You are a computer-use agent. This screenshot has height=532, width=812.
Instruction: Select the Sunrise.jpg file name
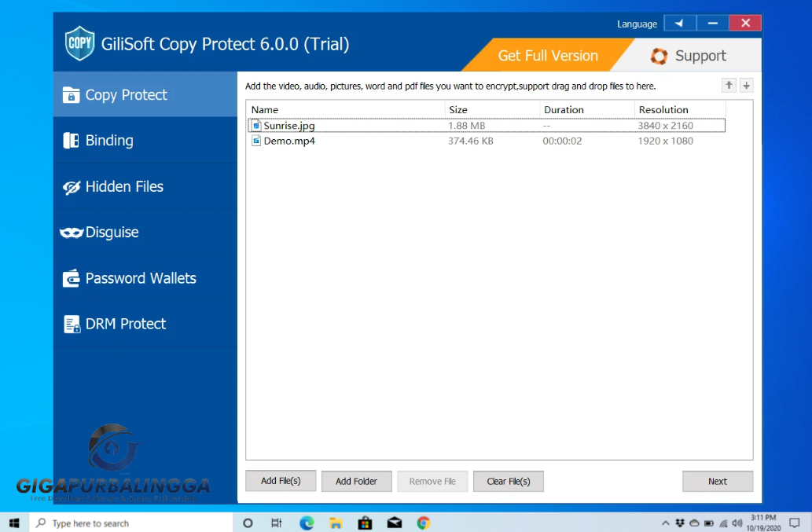pos(289,126)
